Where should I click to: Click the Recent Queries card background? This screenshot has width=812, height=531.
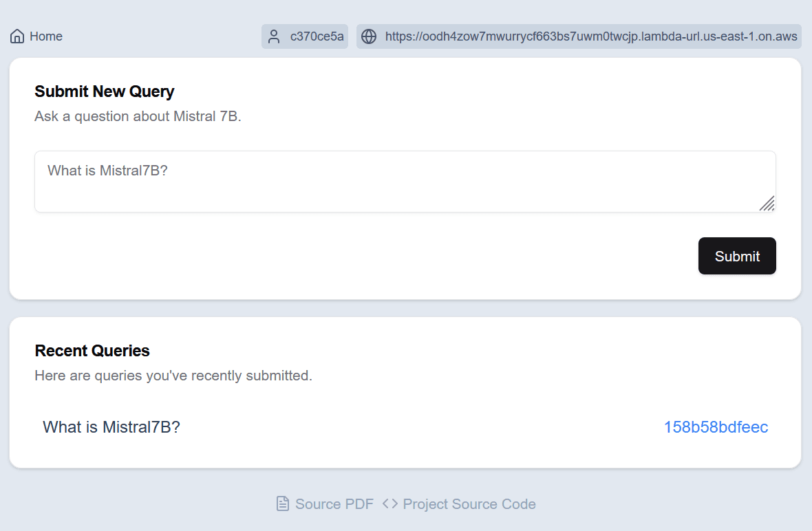pyautogui.click(x=482, y=358)
